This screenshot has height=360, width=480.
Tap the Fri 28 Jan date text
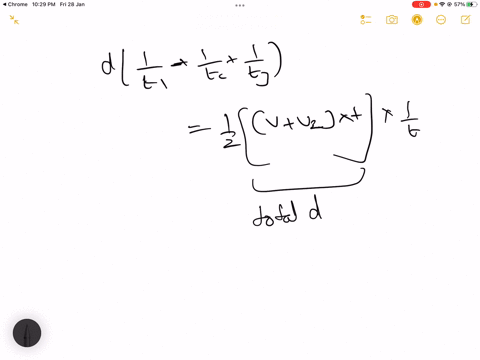pyautogui.click(x=72, y=4)
